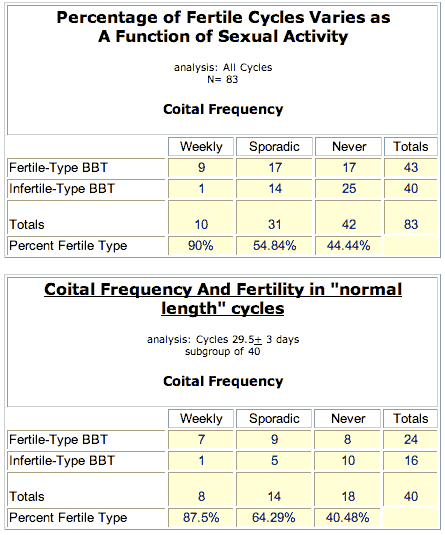Select the Sporadic column header in first table

[x=274, y=147]
